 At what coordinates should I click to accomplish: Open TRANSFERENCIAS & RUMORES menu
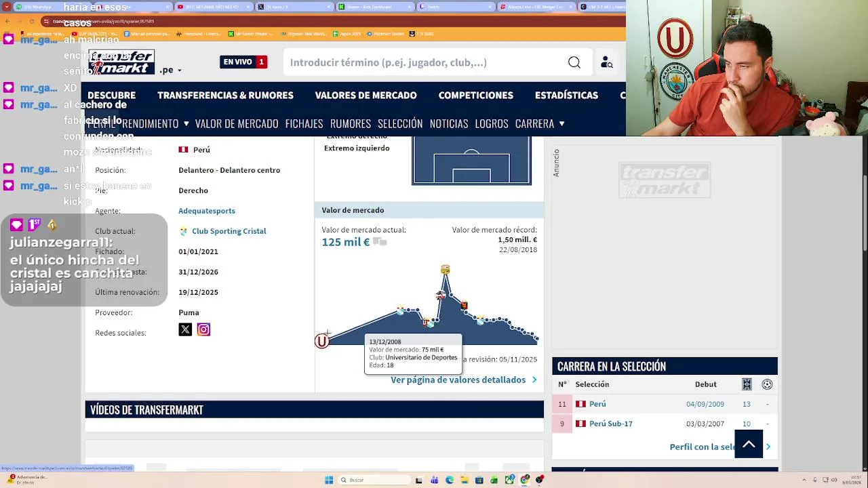(225, 96)
